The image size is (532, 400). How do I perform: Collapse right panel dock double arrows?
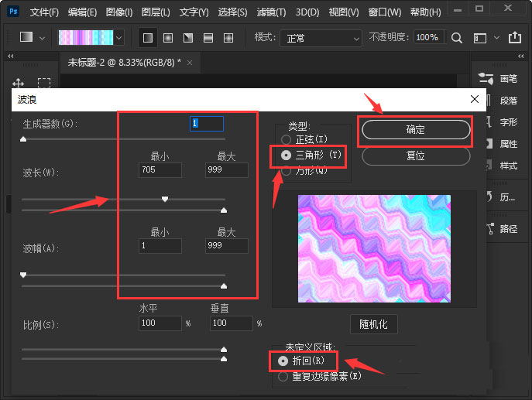click(x=521, y=56)
